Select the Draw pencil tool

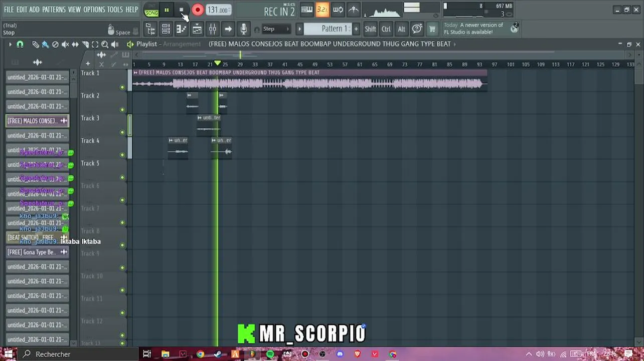coord(35,44)
